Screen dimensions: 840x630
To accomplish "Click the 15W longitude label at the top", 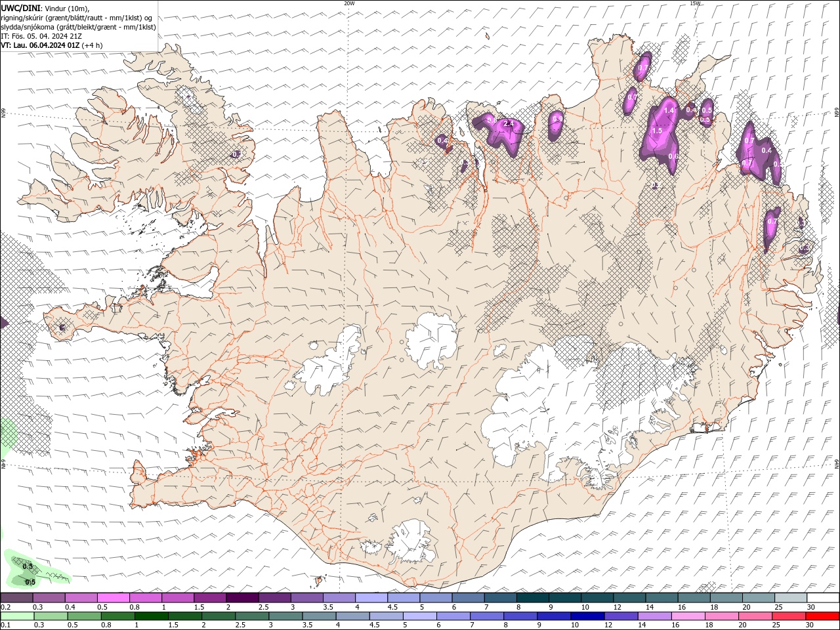I will [695, 3].
